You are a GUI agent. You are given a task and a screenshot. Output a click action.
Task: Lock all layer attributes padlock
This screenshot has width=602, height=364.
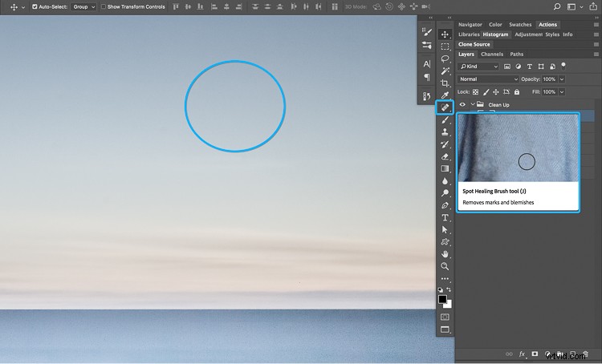pyautogui.click(x=517, y=91)
